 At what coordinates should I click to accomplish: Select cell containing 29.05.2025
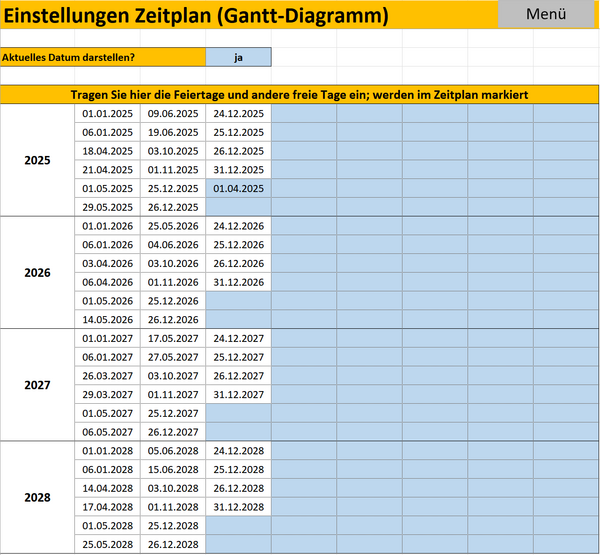pos(108,207)
